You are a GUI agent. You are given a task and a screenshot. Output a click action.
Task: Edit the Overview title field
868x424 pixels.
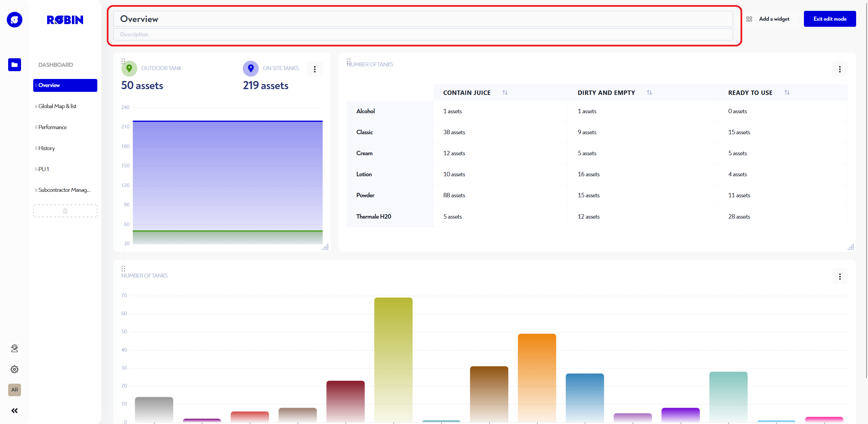[423, 19]
